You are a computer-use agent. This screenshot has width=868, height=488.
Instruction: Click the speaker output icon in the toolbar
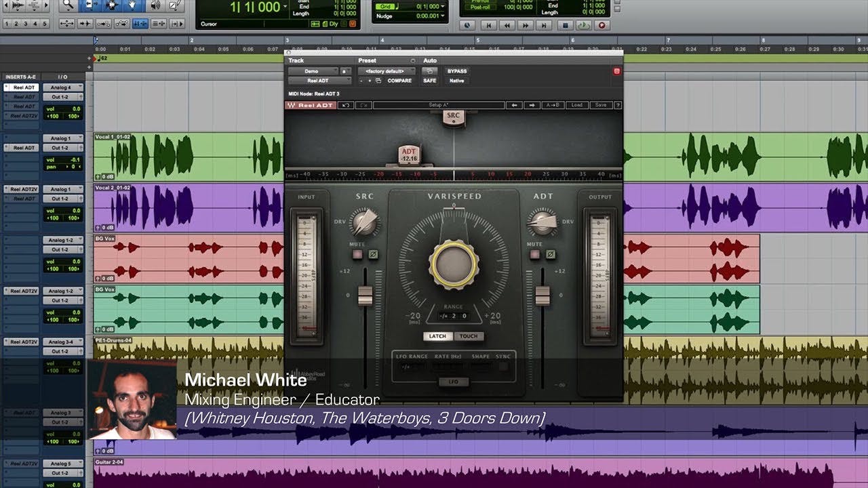[156, 5]
